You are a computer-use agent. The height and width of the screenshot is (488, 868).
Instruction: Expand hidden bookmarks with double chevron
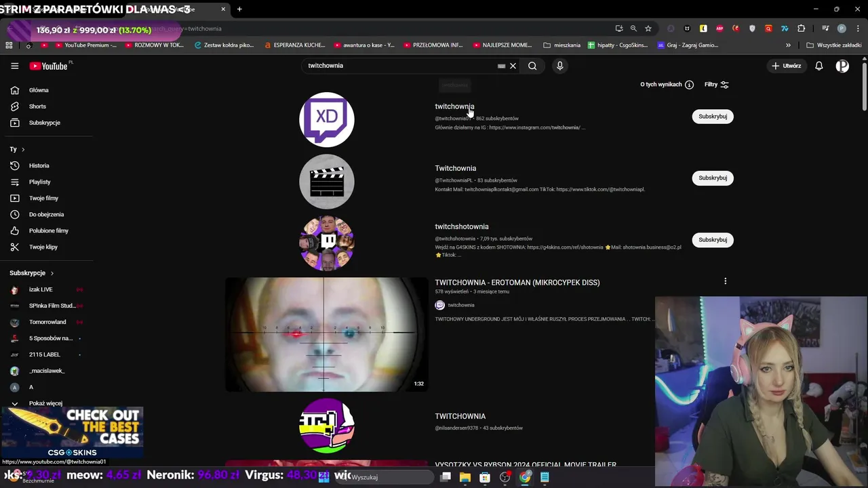[788, 45]
